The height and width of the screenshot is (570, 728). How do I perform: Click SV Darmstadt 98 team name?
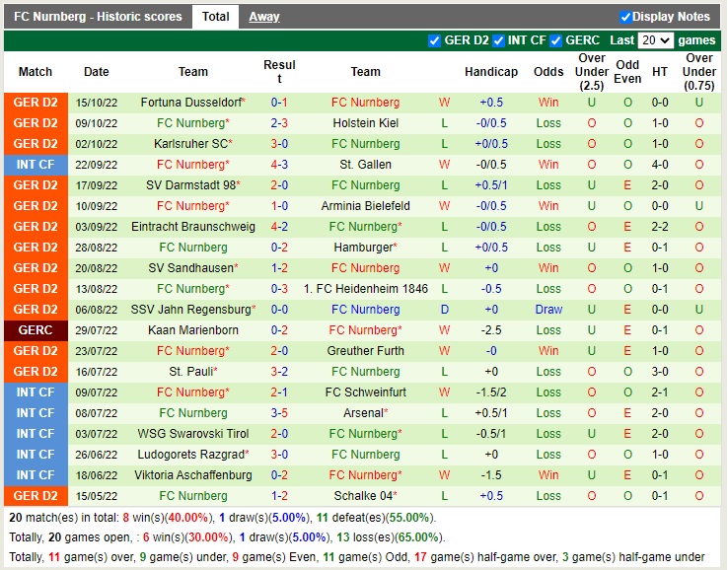tap(190, 185)
